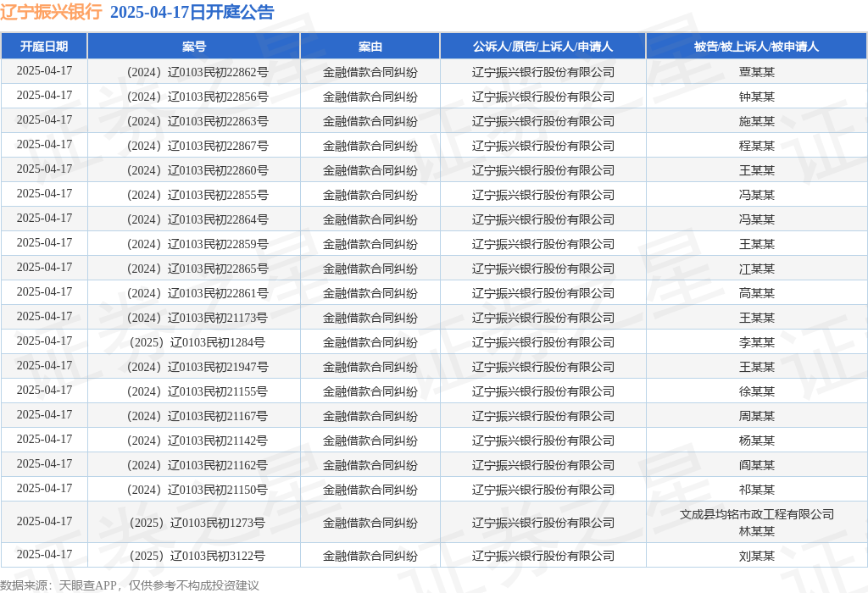The width and height of the screenshot is (868, 593).
Task: Click case number (2024)辽0103民初22859号
Action: 198,244
